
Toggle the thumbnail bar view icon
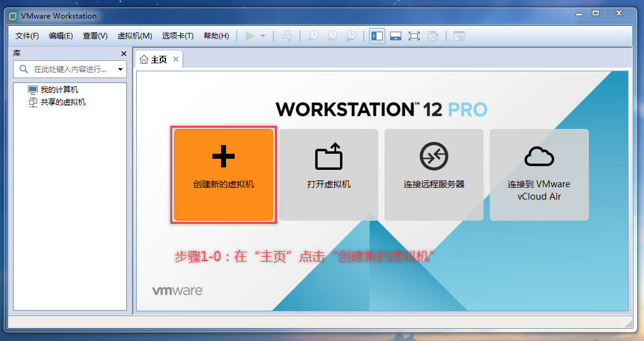[x=396, y=36]
